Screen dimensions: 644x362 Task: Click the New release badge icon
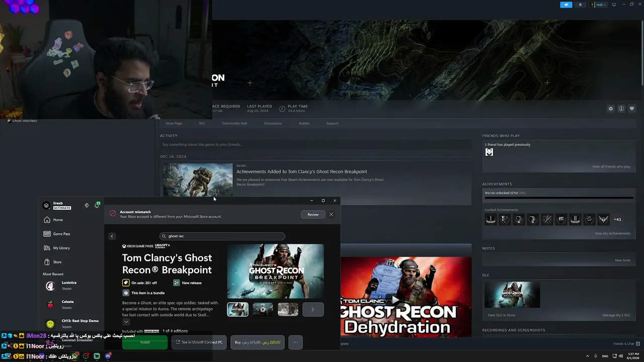(x=176, y=283)
